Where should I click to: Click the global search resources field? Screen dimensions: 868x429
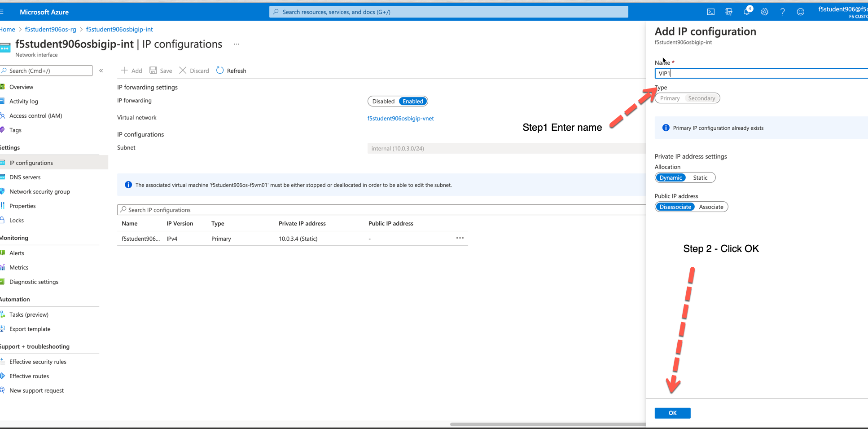point(448,12)
